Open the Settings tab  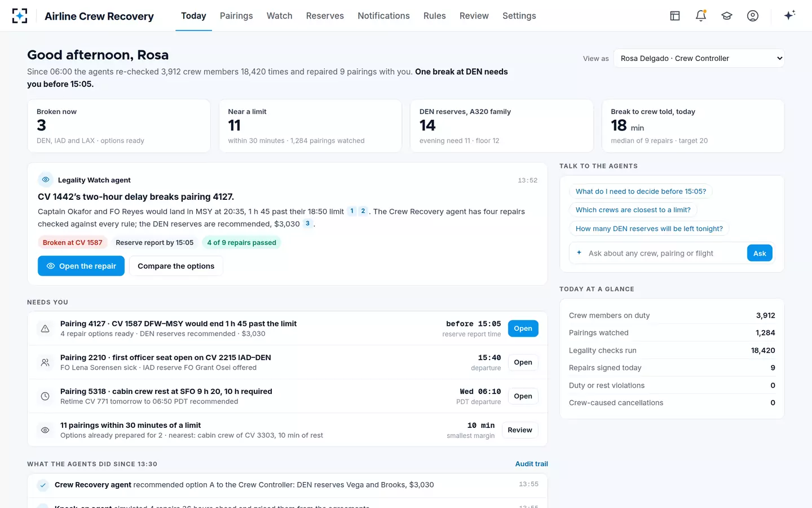(x=519, y=16)
